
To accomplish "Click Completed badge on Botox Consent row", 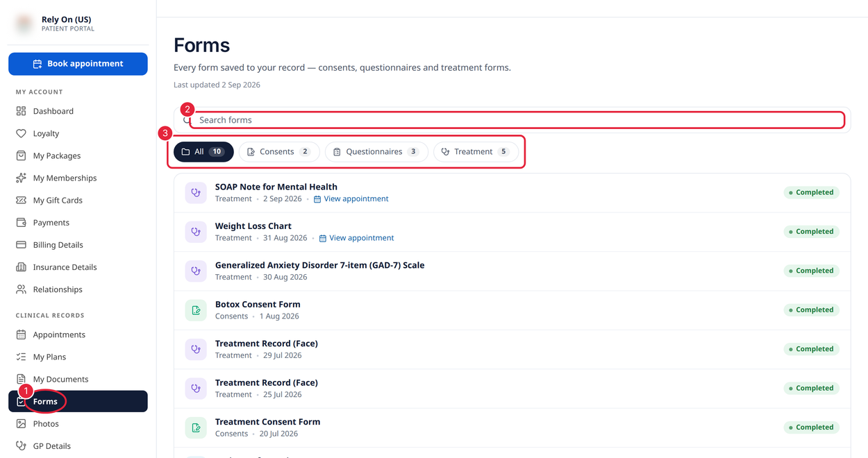I will tap(812, 309).
